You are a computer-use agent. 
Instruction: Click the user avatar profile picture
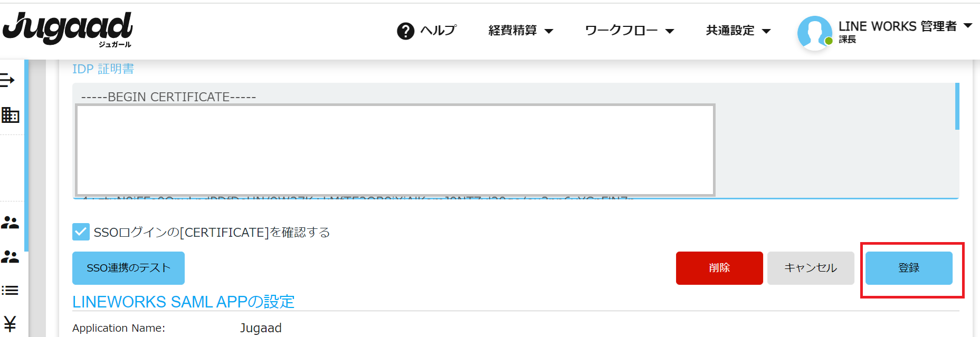pyautogui.click(x=815, y=33)
